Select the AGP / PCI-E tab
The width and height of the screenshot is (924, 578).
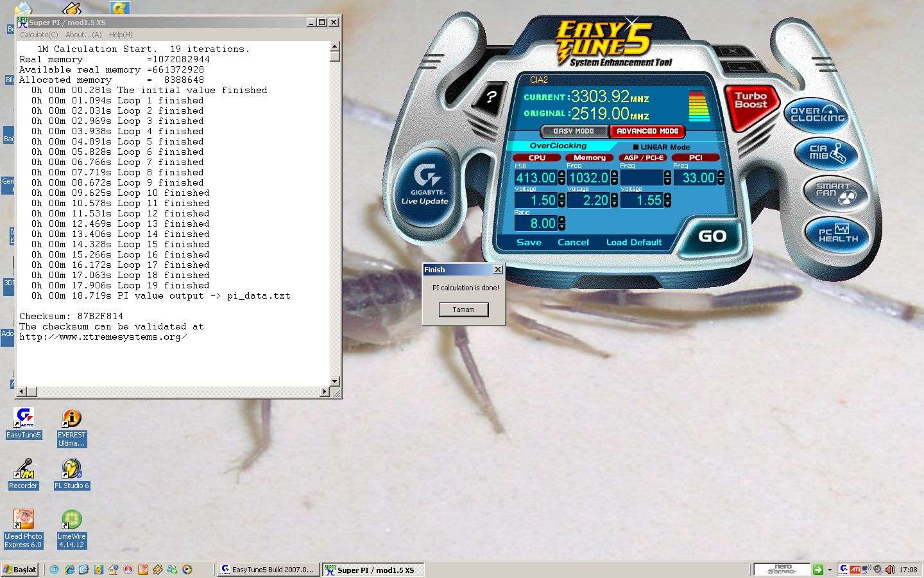(x=644, y=157)
